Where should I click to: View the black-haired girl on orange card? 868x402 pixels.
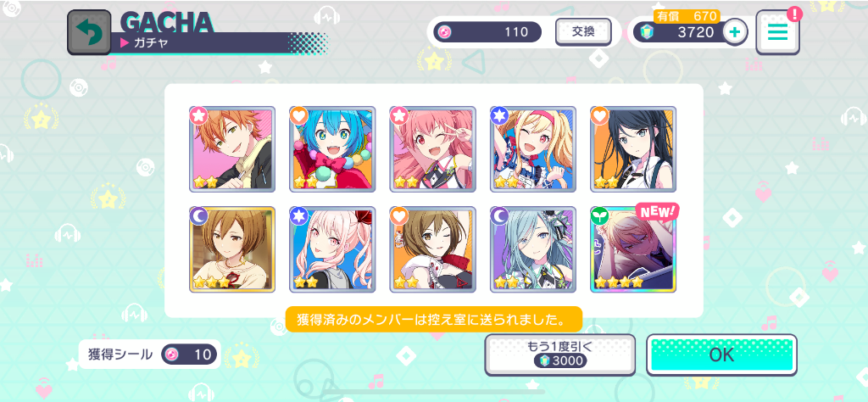[633, 149]
